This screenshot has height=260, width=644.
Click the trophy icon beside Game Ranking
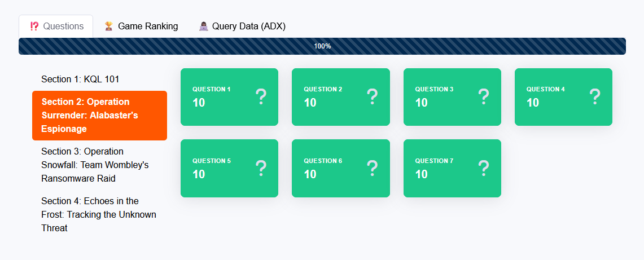(x=108, y=26)
